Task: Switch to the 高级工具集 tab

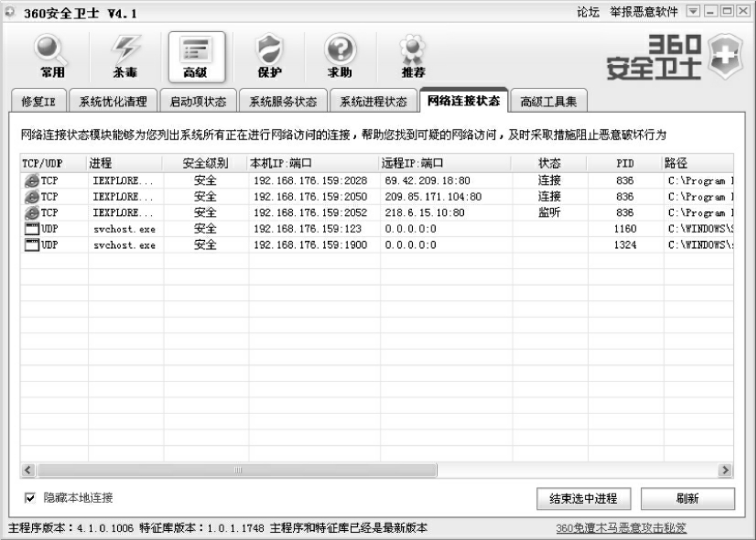Action: tap(548, 101)
